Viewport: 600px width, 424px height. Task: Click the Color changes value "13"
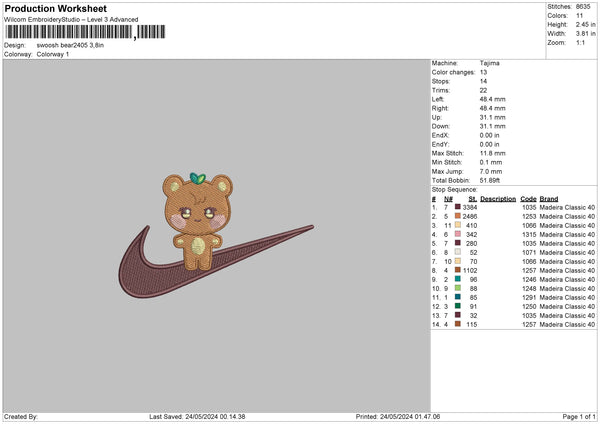click(483, 72)
